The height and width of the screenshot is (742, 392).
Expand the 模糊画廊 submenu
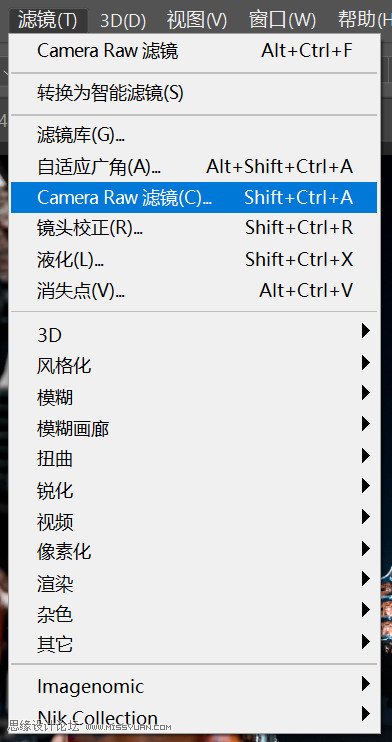click(194, 428)
